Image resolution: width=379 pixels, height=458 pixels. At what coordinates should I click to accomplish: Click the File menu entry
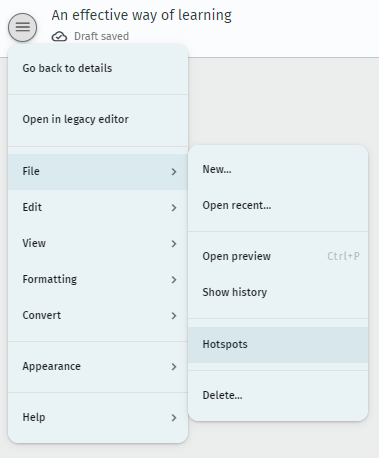tap(98, 171)
